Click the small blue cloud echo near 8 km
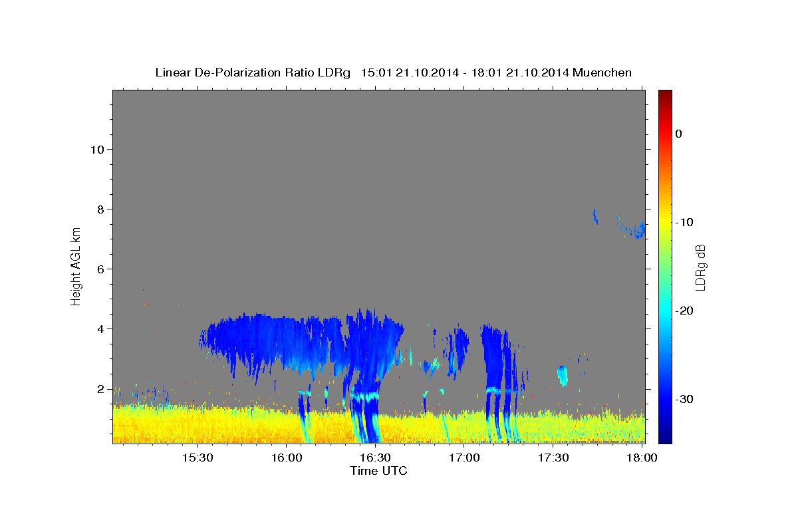Viewport: 798px width, 532px height. click(x=595, y=216)
